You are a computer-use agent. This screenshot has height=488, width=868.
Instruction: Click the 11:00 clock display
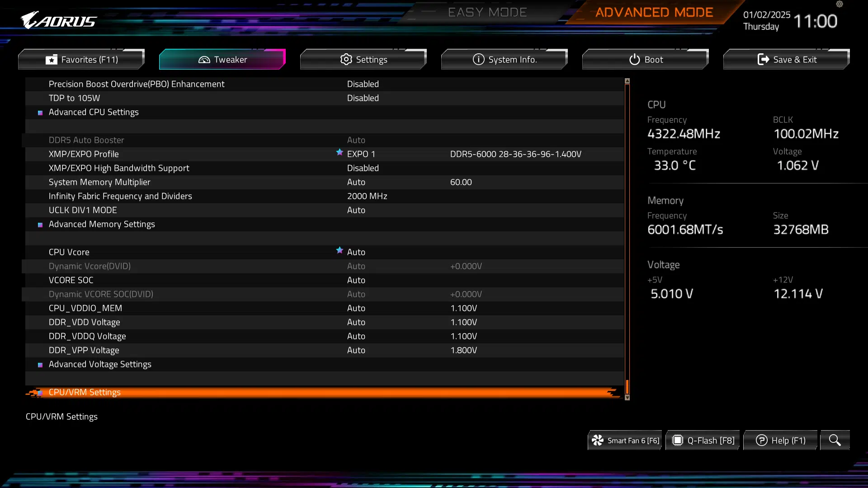(815, 21)
